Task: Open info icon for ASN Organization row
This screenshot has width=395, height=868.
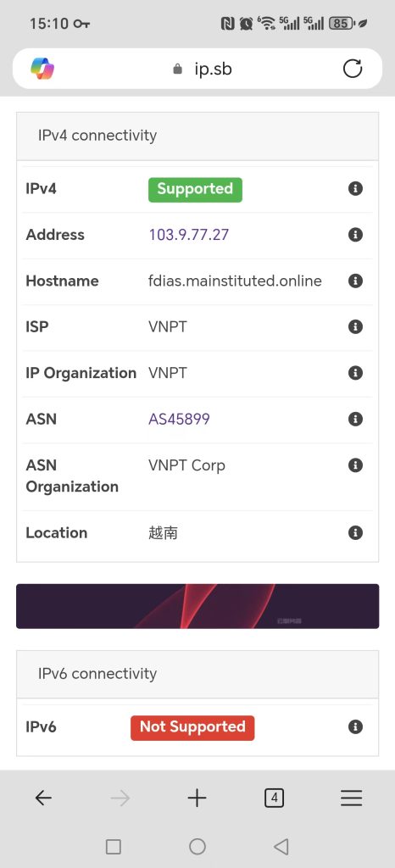Action: coord(355,465)
